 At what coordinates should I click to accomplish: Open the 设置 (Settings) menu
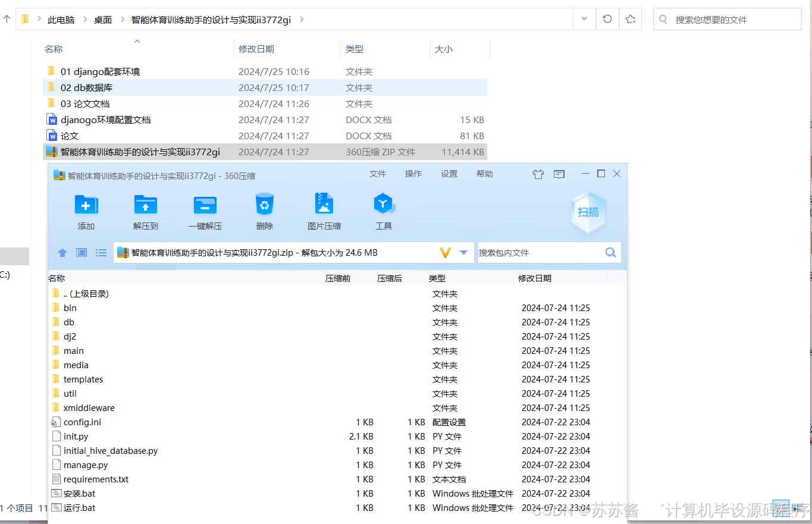click(449, 174)
